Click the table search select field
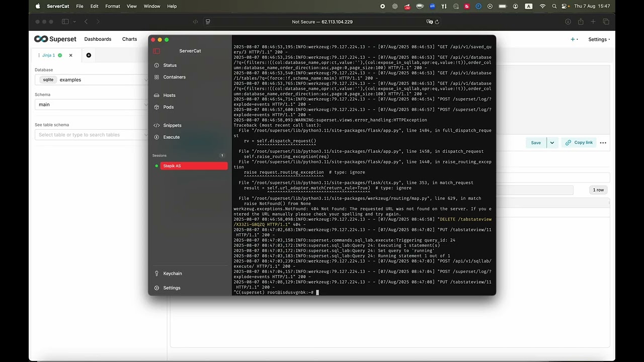Image resolution: width=644 pixels, height=362 pixels. pyautogui.click(x=92, y=135)
